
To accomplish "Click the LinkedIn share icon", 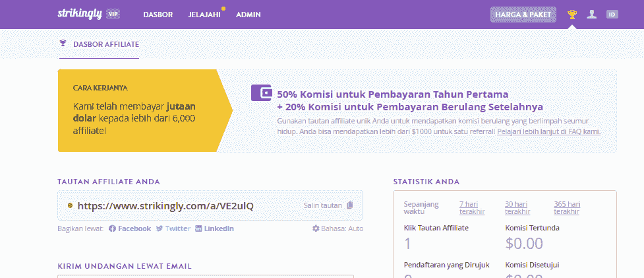I will 198,228.
